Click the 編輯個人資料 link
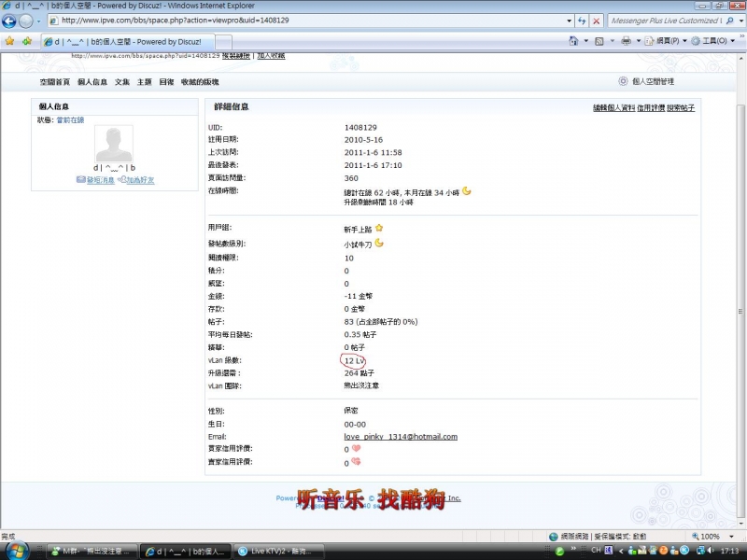 (x=613, y=107)
